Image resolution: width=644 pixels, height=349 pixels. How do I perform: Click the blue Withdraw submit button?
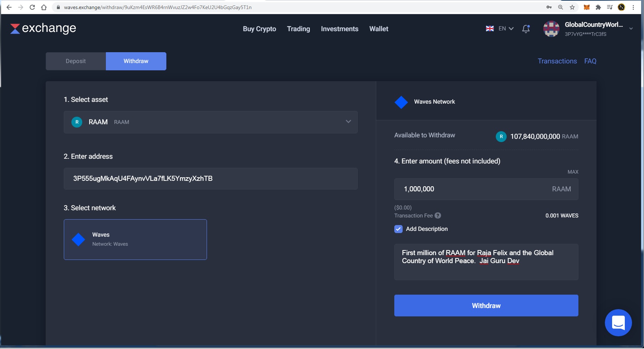pos(486,306)
